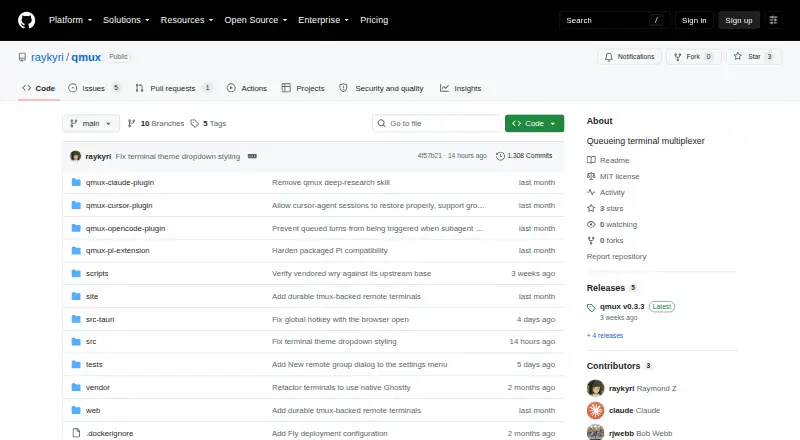The width and height of the screenshot is (800, 440).
Task: Open the appearance settings icon in header
Action: 773,20
